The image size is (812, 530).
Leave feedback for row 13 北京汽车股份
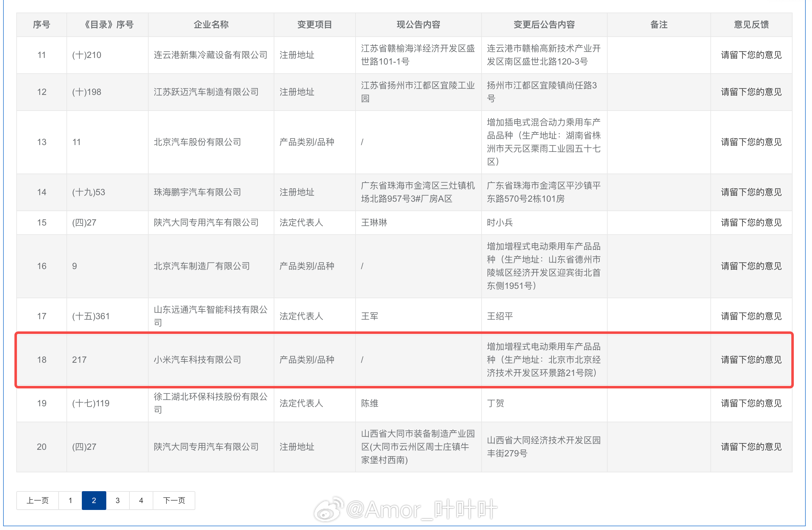point(751,142)
